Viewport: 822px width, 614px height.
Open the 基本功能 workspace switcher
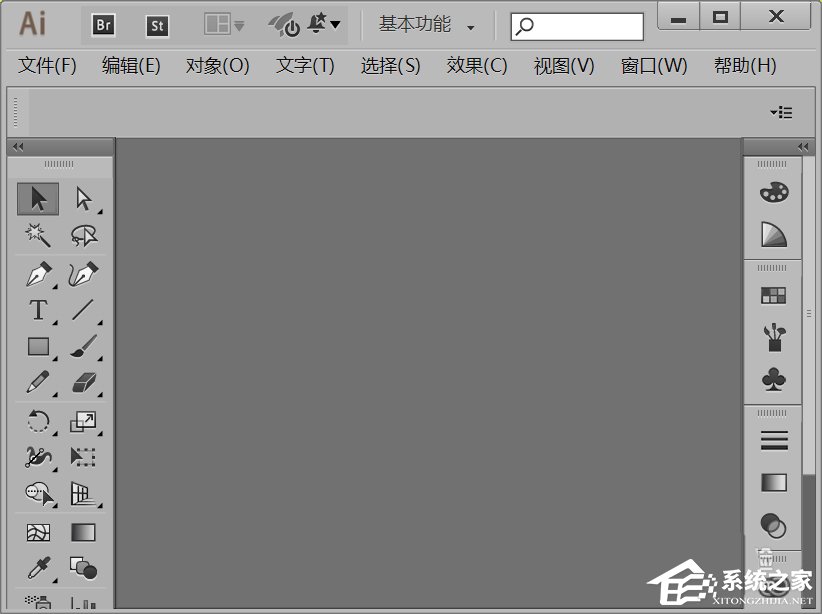coord(414,25)
